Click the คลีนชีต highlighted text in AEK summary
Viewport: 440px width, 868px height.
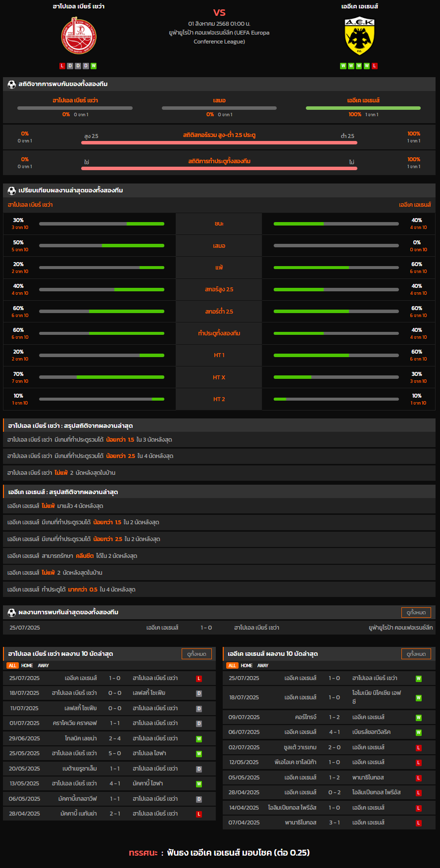point(85,556)
